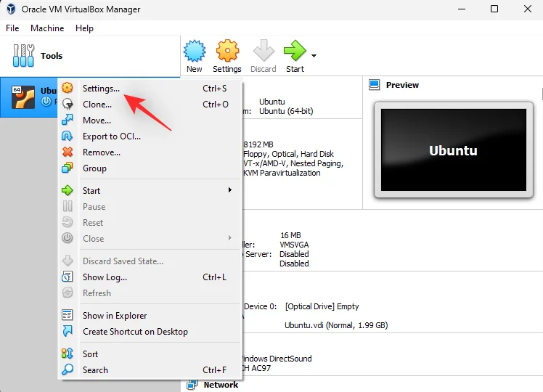
Task: Open the Machine menu in menu bar
Action: 47,28
